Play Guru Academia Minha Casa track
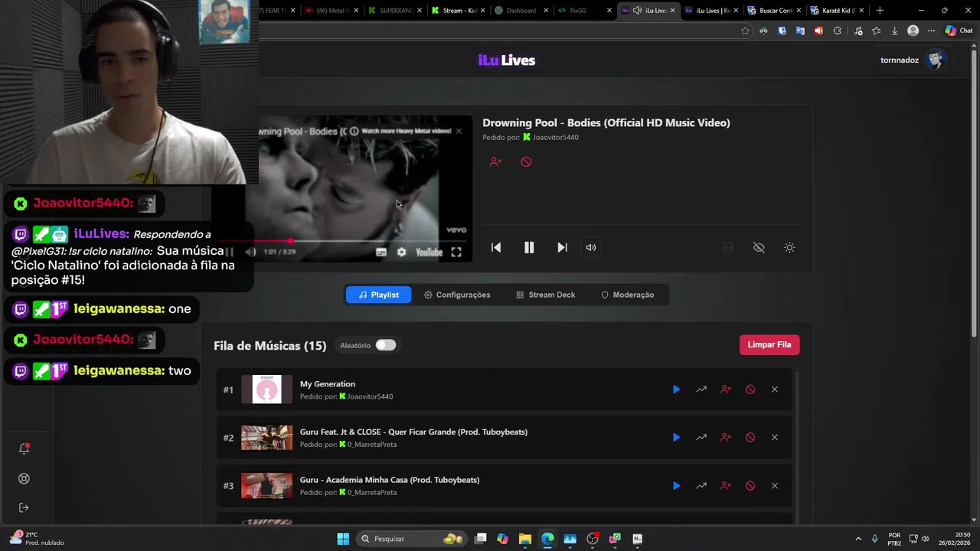 pos(676,486)
